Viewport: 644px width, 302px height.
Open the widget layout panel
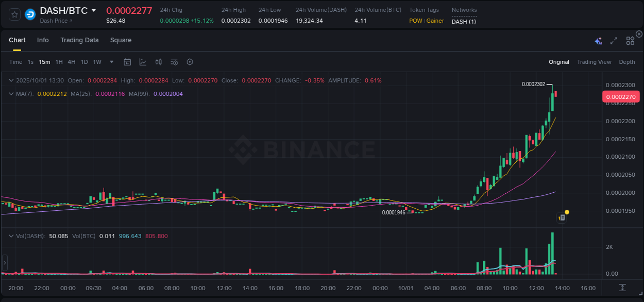630,40
